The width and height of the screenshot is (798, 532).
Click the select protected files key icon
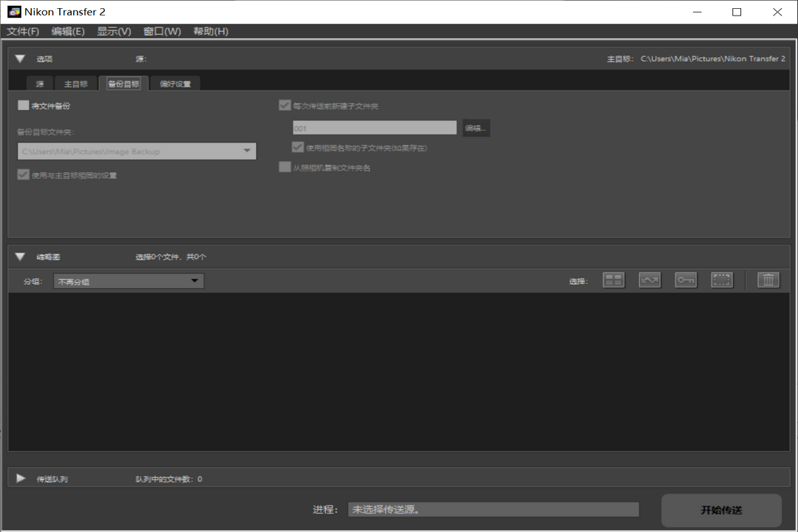(686, 280)
